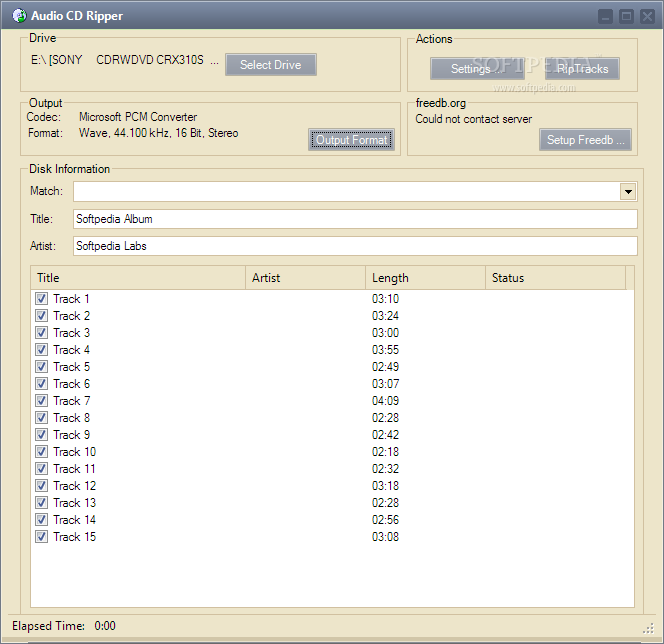Click the Elapsed Time 0:00 status

click(64, 626)
